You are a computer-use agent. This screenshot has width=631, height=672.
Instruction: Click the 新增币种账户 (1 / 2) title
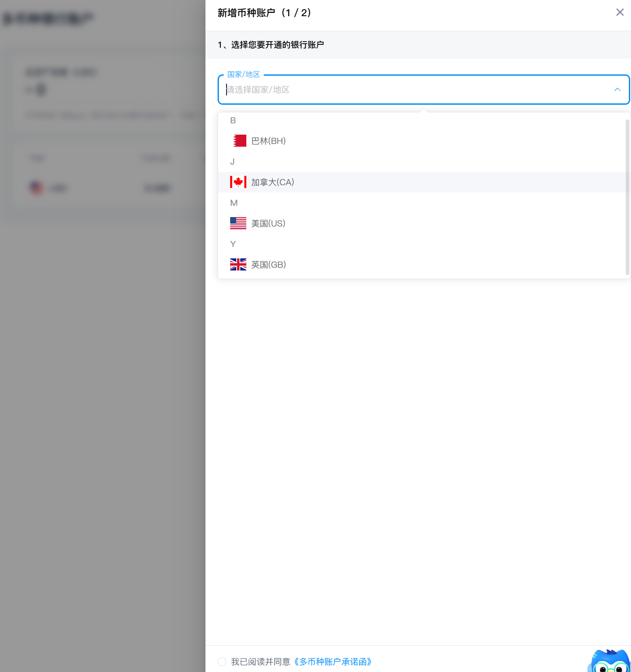(265, 13)
